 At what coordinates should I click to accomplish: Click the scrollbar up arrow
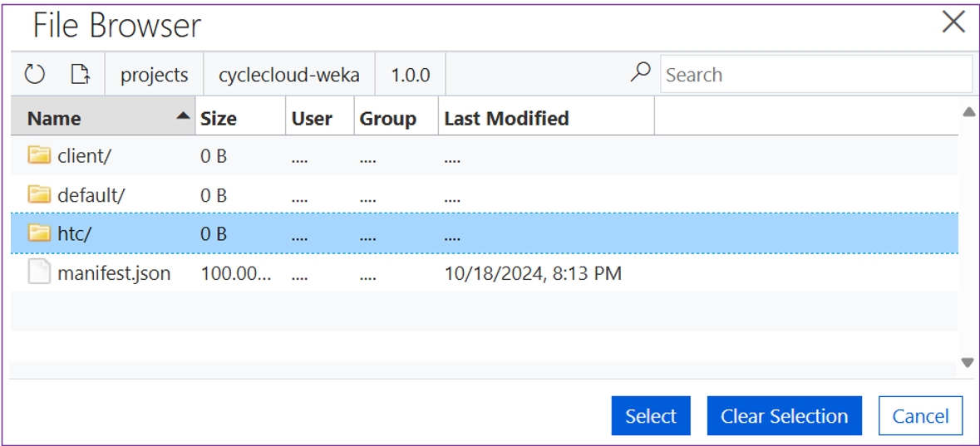[968, 112]
